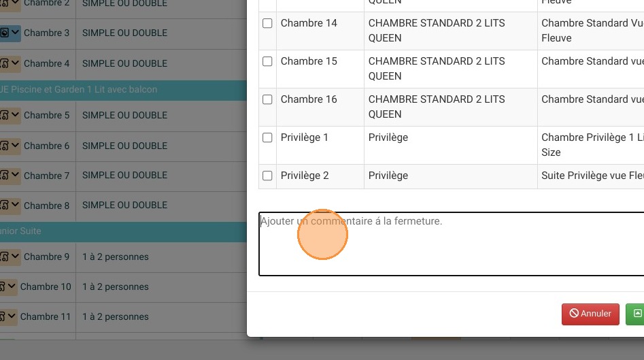Click the room status icon for Chambre 9
Viewport: 644px width, 360px height.
(x=4, y=257)
